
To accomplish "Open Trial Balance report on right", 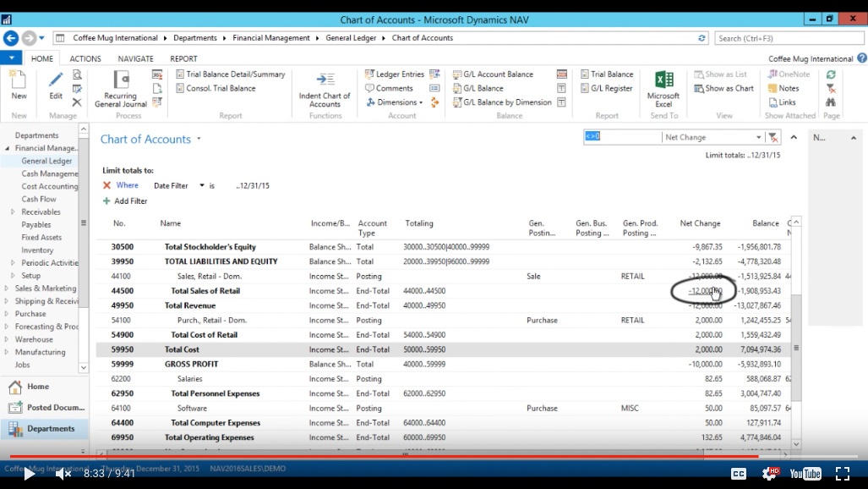I will click(x=607, y=74).
